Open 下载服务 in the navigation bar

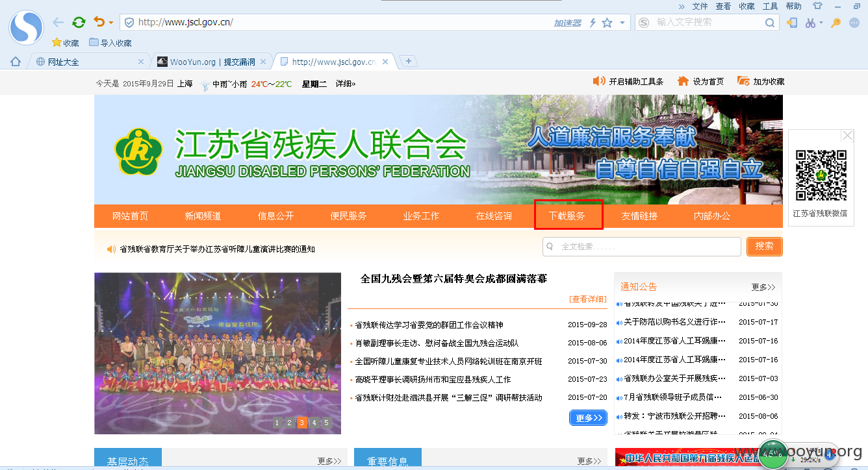(x=567, y=216)
